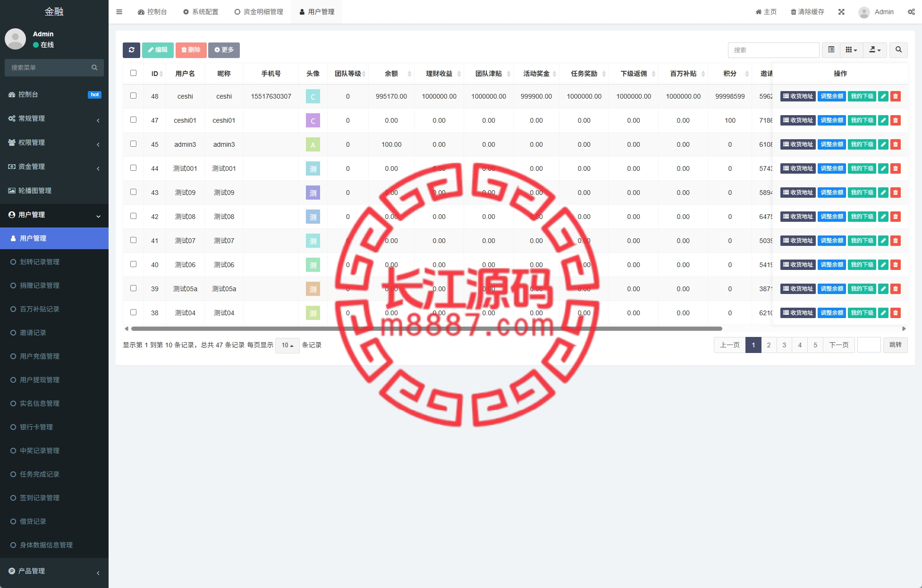
Task: Click the Admin avatar in top bar
Action: 864,12
